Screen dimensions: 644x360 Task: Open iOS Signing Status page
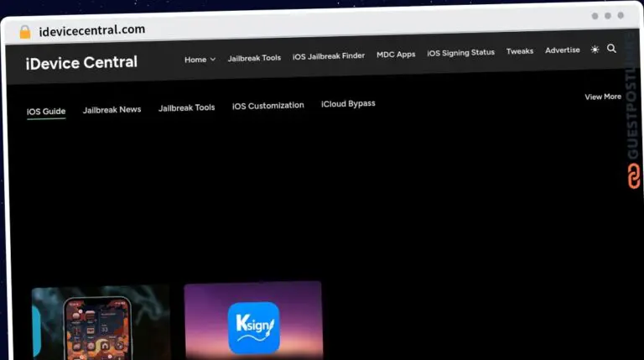(x=460, y=53)
